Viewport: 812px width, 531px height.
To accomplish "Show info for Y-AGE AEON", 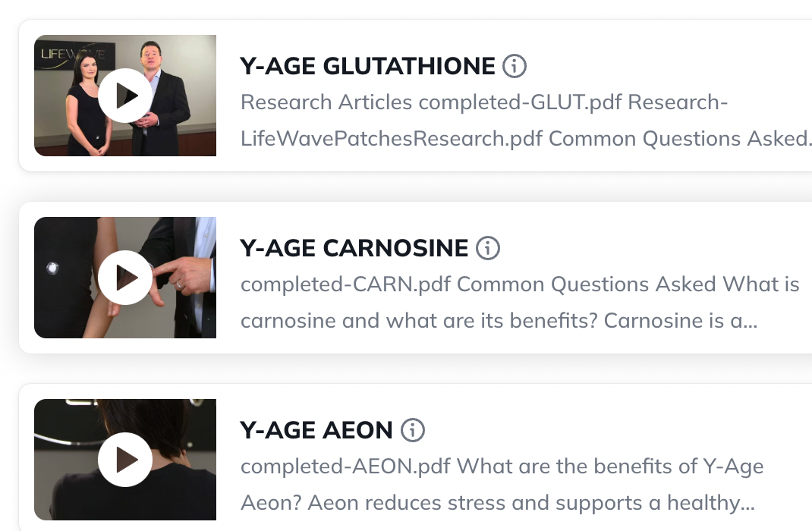I will pos(413,430).
